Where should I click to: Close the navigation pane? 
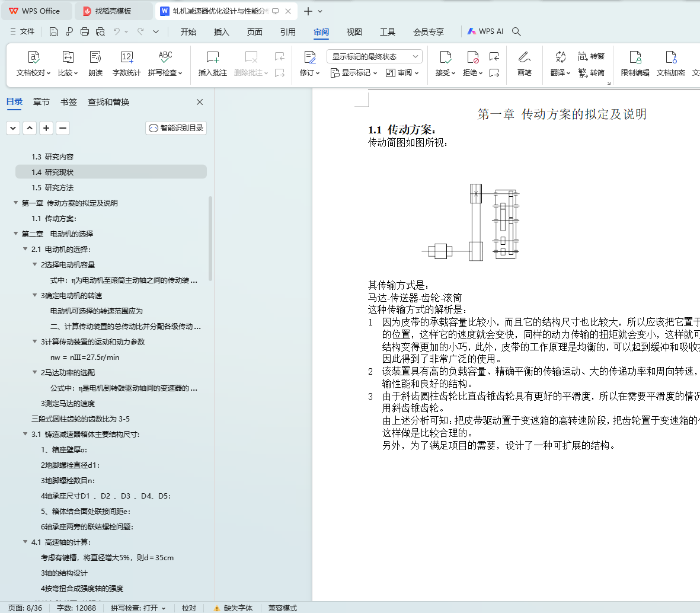click(200, 102)
